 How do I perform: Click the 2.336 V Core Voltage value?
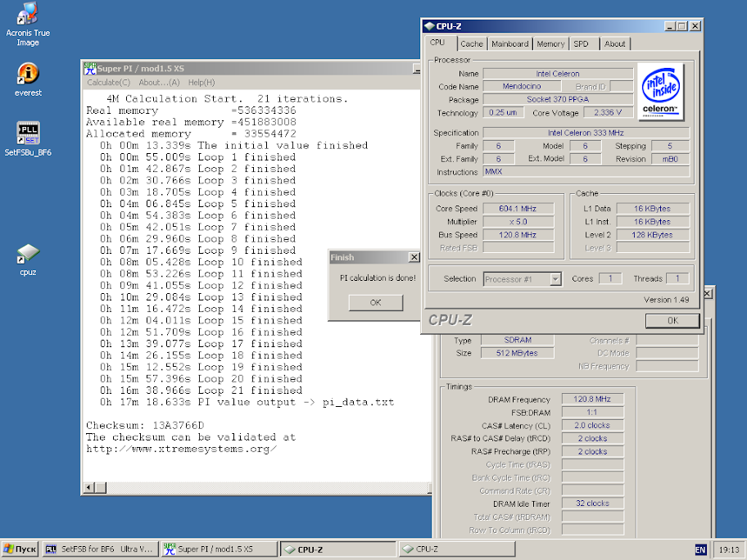click(x=608, y=112)
